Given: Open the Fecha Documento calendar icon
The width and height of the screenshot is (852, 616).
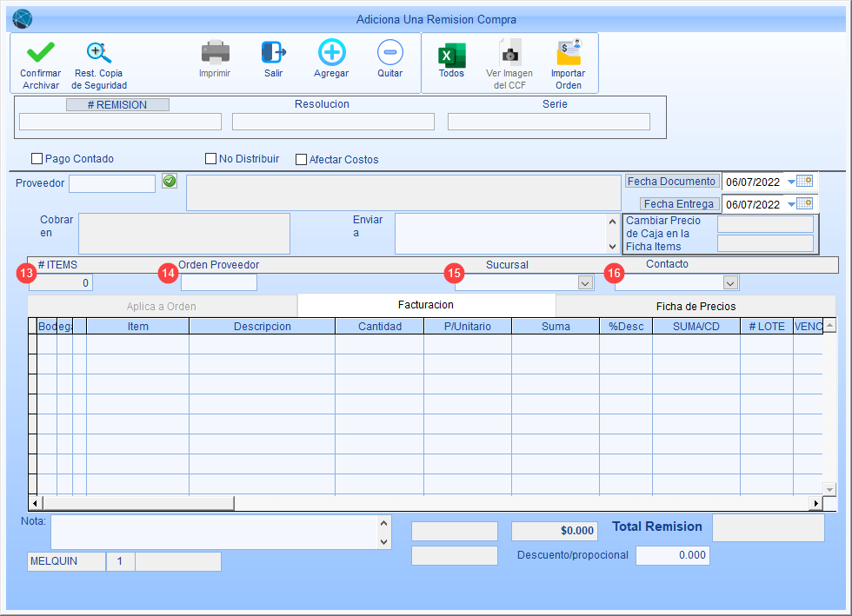Looking at the screenshot, I should coord(805,181).
